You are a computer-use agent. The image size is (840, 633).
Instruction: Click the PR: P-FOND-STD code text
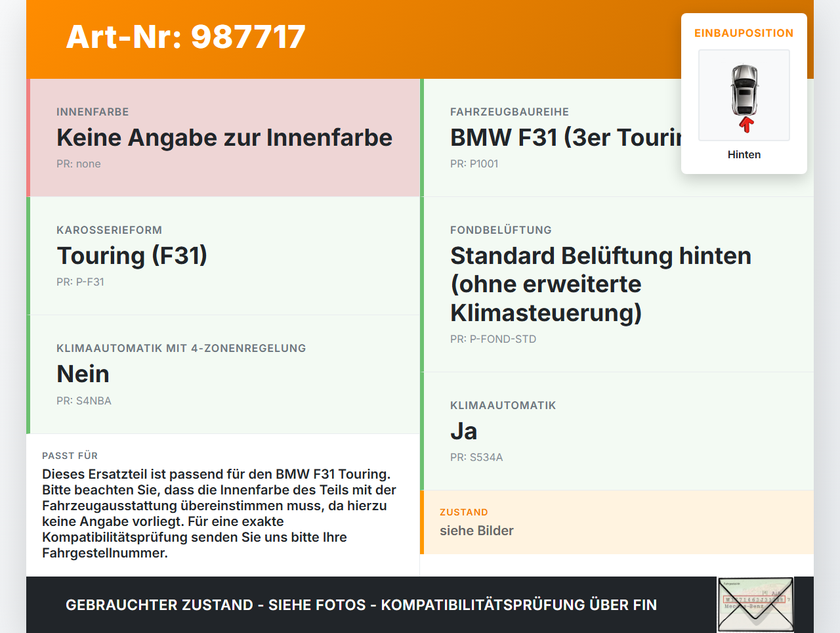tap(493, 339)
